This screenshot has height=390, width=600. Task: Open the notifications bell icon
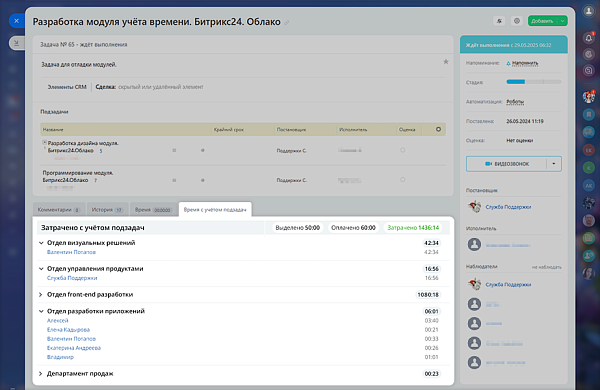click(589, 38)
